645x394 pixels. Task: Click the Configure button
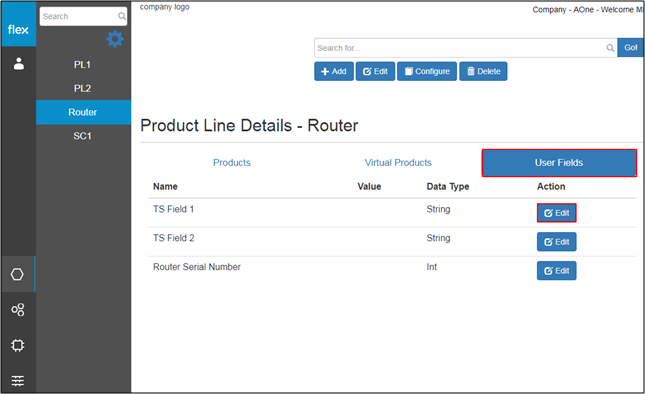click(x=427, y=71)
